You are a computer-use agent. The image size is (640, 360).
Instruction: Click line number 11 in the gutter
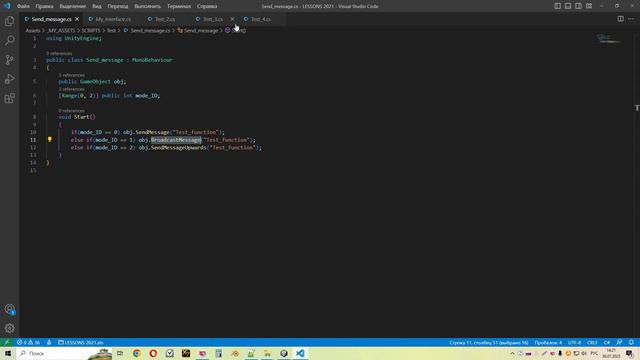click(33, 140)
